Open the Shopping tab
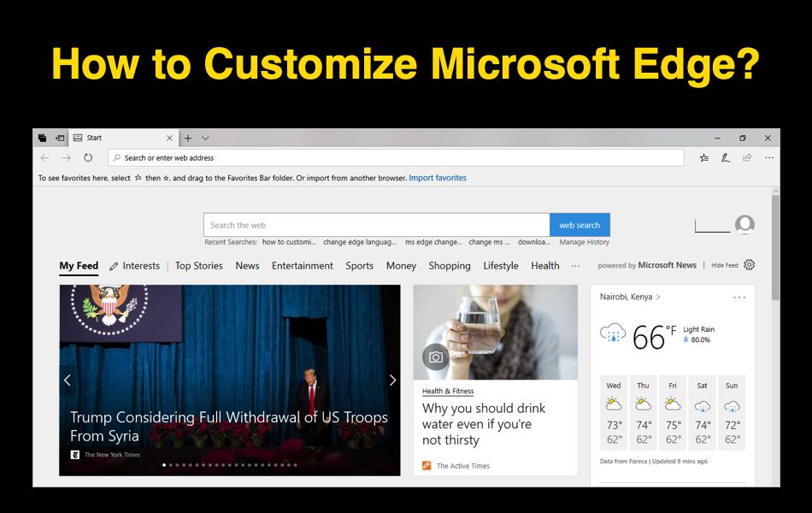Screen dimensions: 812x513 pos(450,266)
